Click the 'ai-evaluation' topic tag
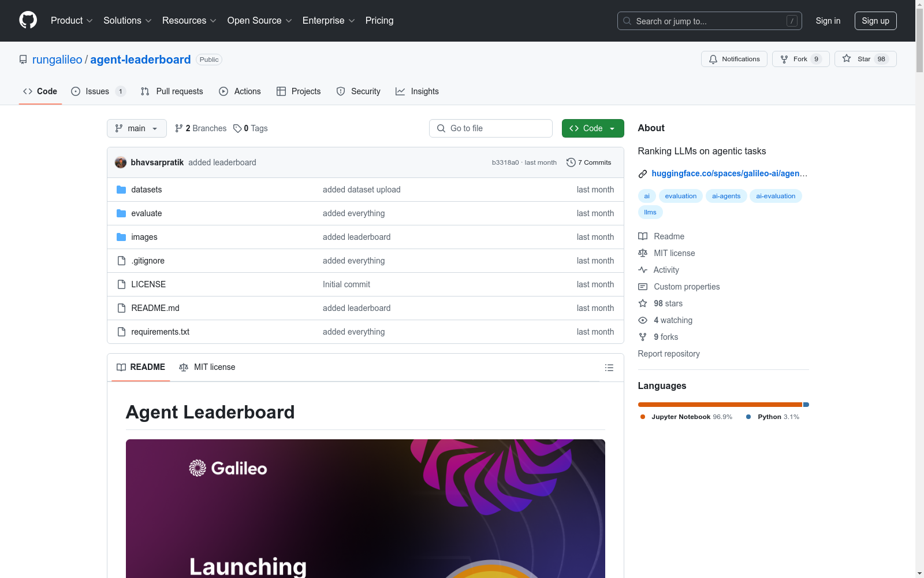The image size is (924, 578). (x=776, y=196)
